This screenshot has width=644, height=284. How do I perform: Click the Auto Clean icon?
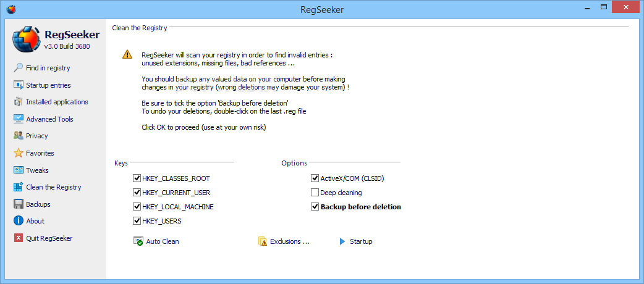tap(138, 241)
